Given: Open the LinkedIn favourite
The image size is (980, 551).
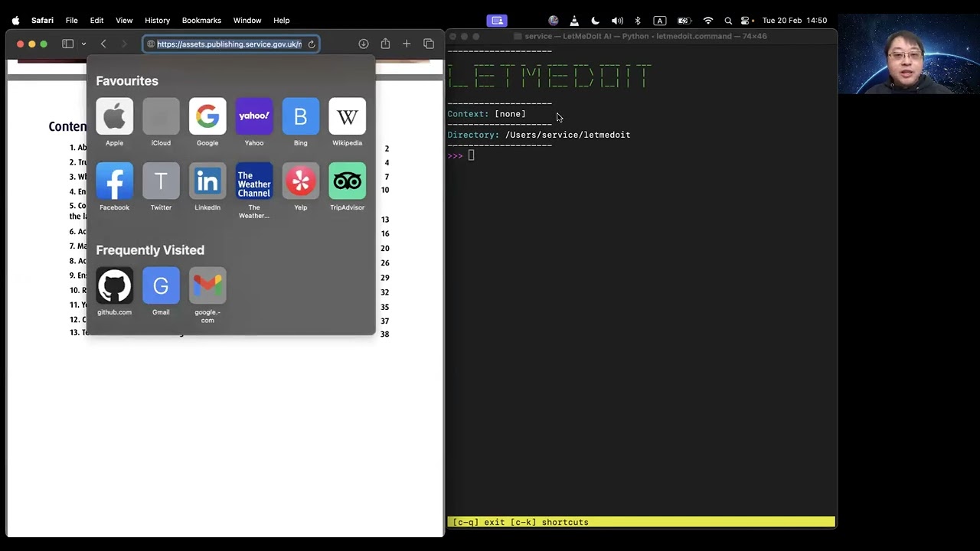Looking at the screenshot, I should [x=207, y=181].
